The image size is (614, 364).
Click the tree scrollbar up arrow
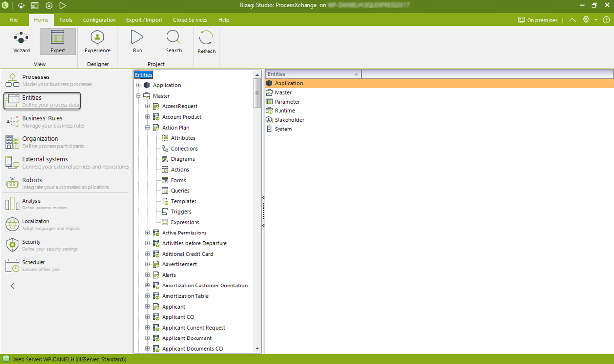tap(257, 75)
